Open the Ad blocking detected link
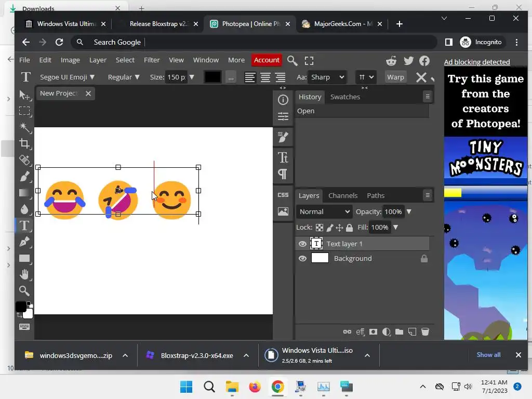 tap(477, 62)
